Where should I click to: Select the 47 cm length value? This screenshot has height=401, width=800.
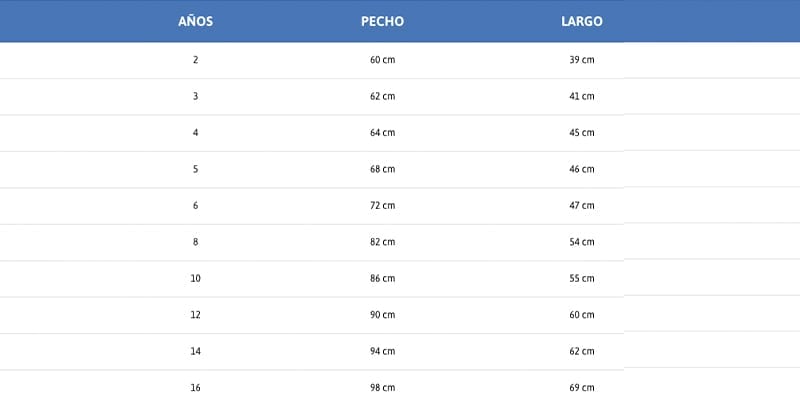click(582, 205)
